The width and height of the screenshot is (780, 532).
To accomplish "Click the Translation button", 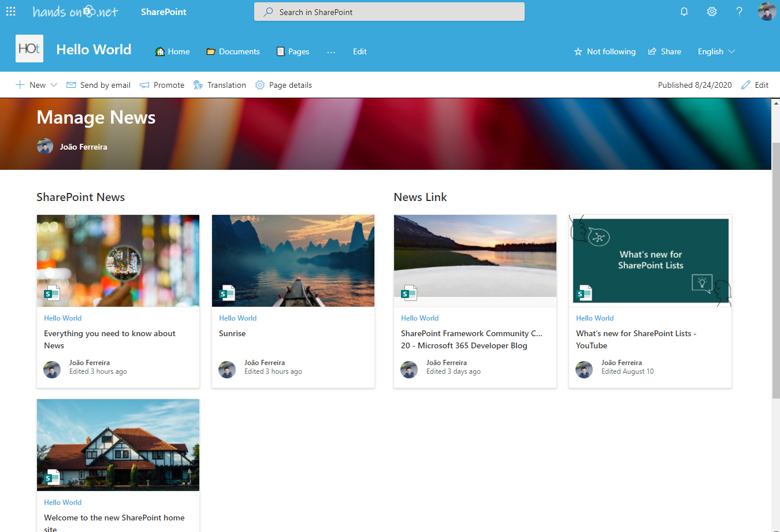I will (220, 85).
